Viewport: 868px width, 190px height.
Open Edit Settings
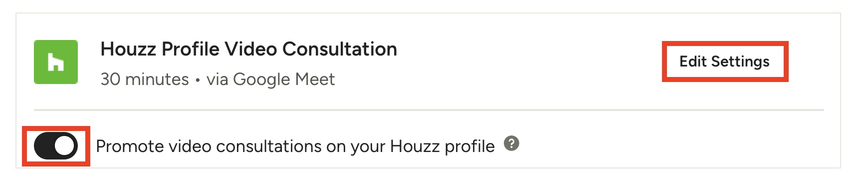tap(725, 61)
